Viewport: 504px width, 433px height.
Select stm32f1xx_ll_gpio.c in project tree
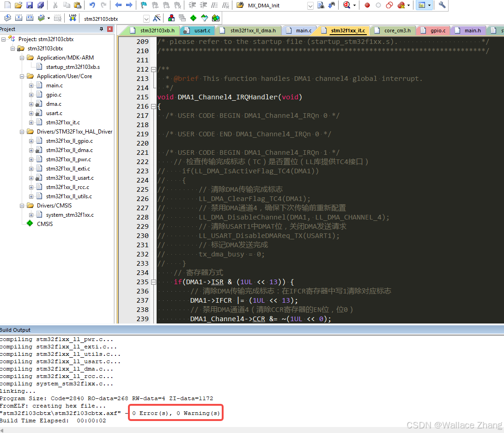pyautogui.click(x=69, y=141)
